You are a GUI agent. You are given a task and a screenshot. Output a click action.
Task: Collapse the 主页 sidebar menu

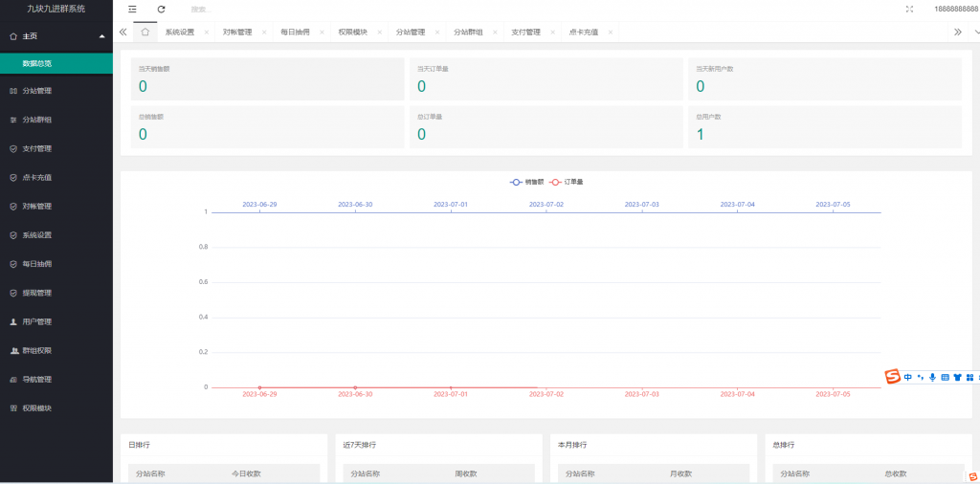(x=56, y=36)
